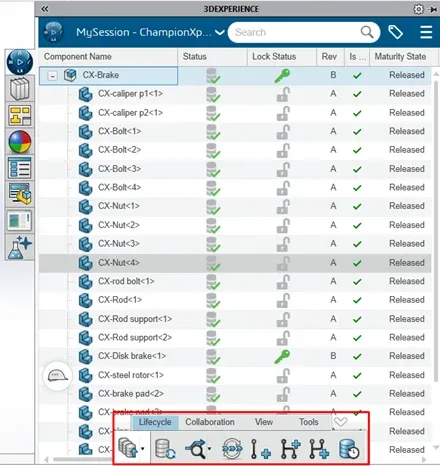Image resolution: width=440 pixels, height=466 pixels.
Task: Click the Released state of CX-Rod<1>
Action: (x=407, y=300)
